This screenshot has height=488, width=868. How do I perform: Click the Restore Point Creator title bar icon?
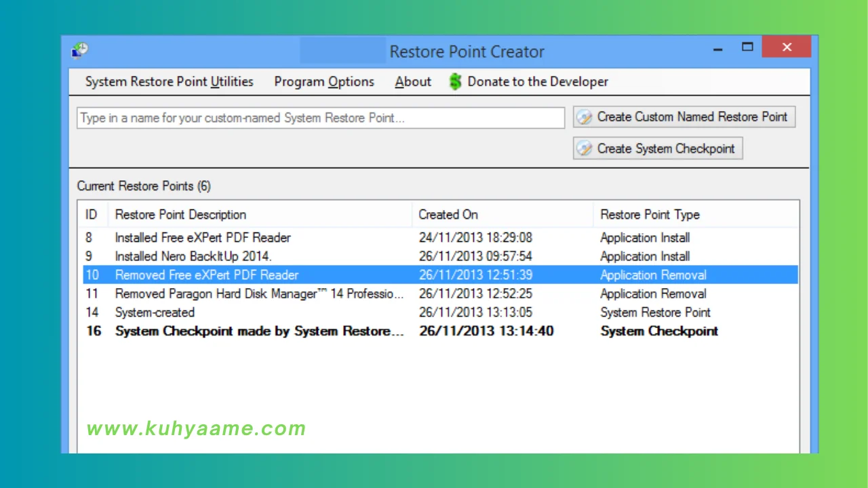pos(80,50)
